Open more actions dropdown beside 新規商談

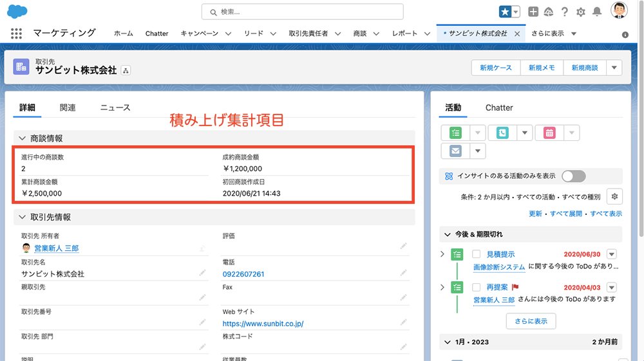click(614, 68)
